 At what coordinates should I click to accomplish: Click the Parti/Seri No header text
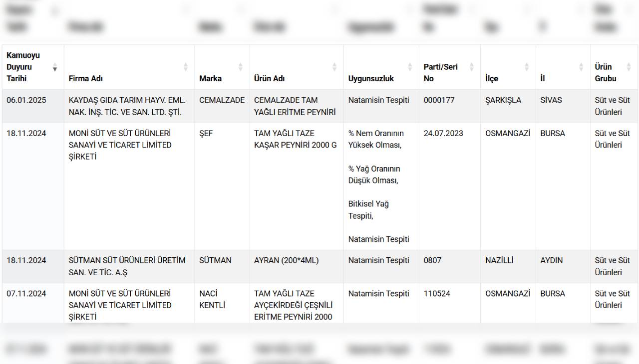441,73
